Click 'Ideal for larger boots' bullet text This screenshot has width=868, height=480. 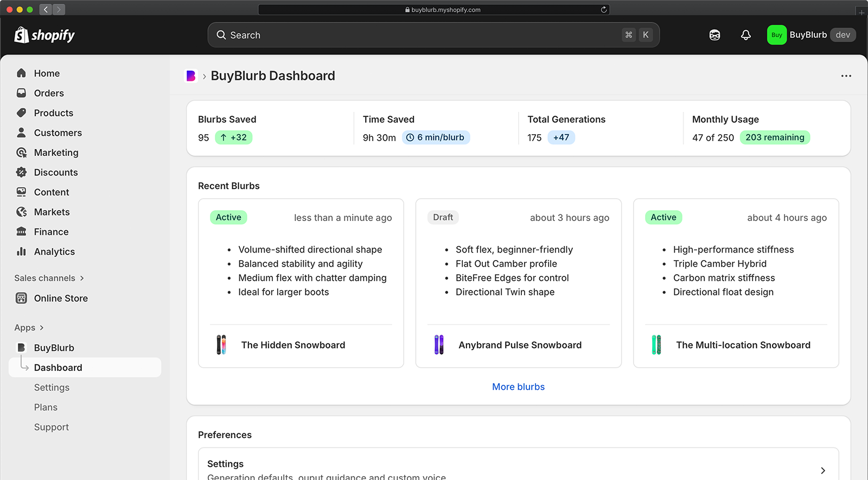tap(284, 292)
